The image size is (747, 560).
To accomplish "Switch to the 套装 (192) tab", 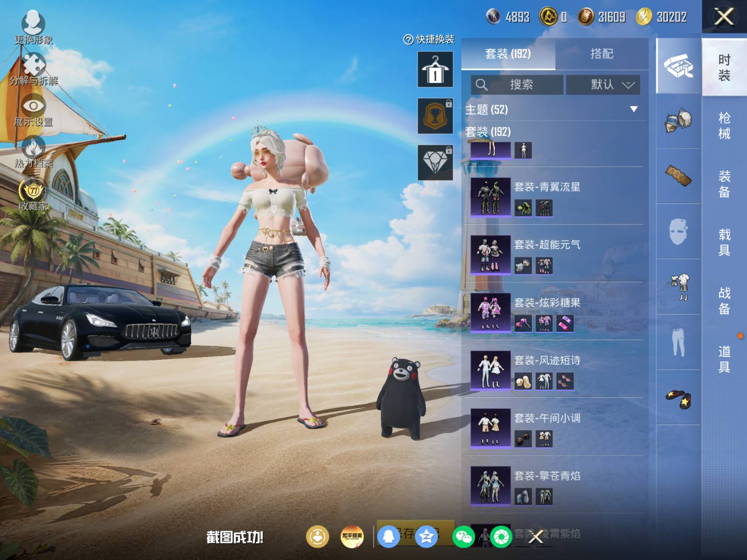I will (x=508, y=54).
